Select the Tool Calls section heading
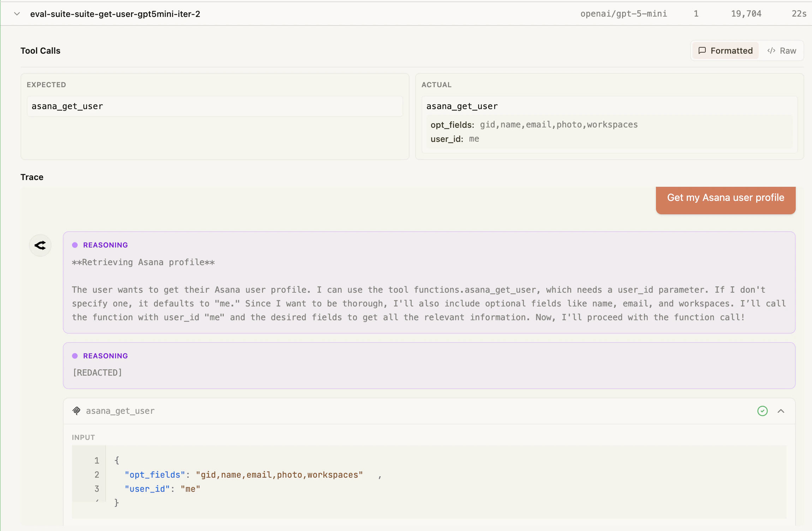This screenshot has width=812, height=531. point(40,50)
